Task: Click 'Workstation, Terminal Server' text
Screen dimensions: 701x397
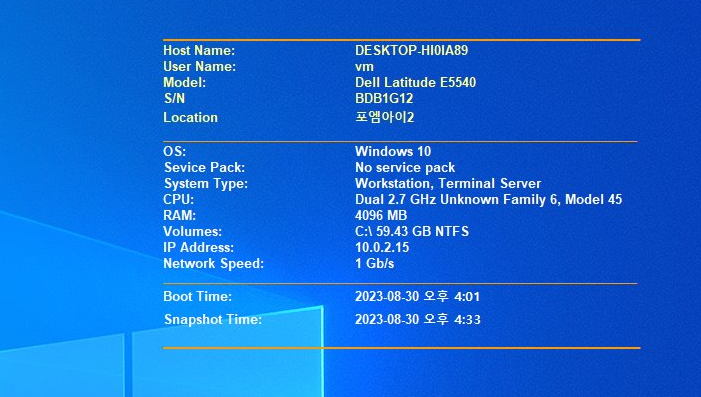Action: click(448, 184)
